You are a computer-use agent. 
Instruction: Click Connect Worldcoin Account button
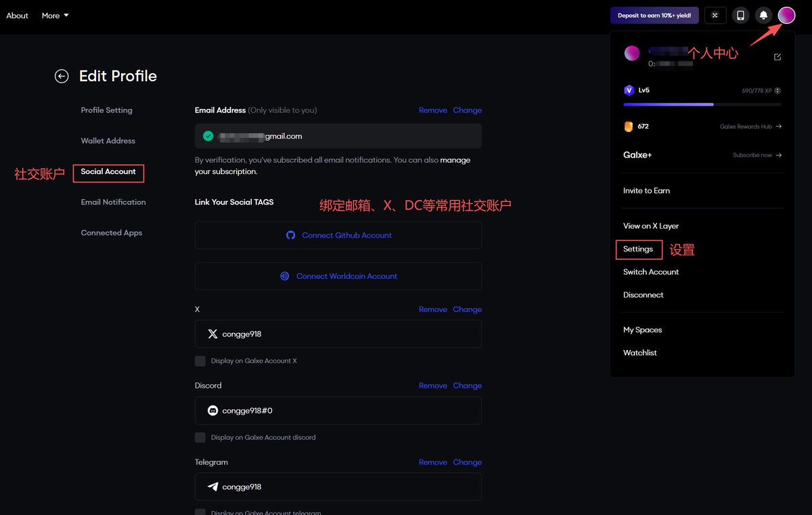[338, 276]
